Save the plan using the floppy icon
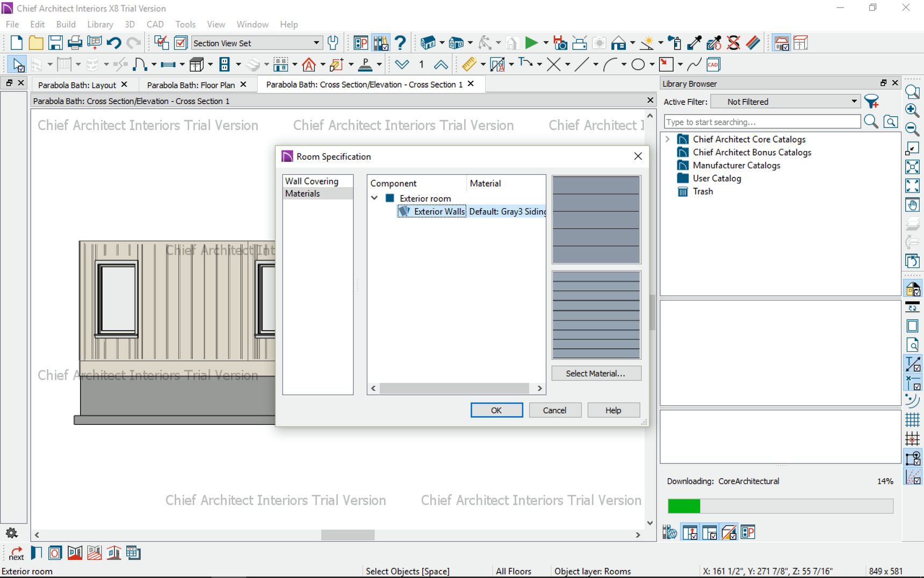The width and height of the screenshot is (924, 578). [x=55, y=43]
